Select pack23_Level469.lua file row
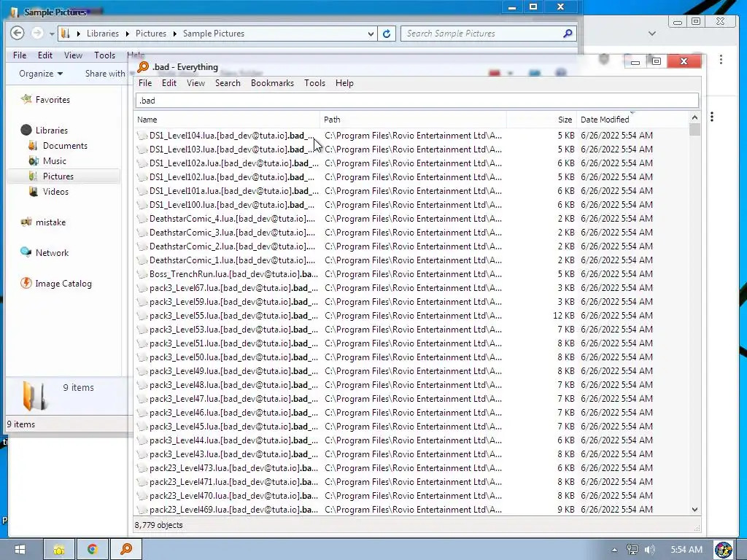This screenshot has height=560, width=747. pyautogui.click(x=411, y=510)
